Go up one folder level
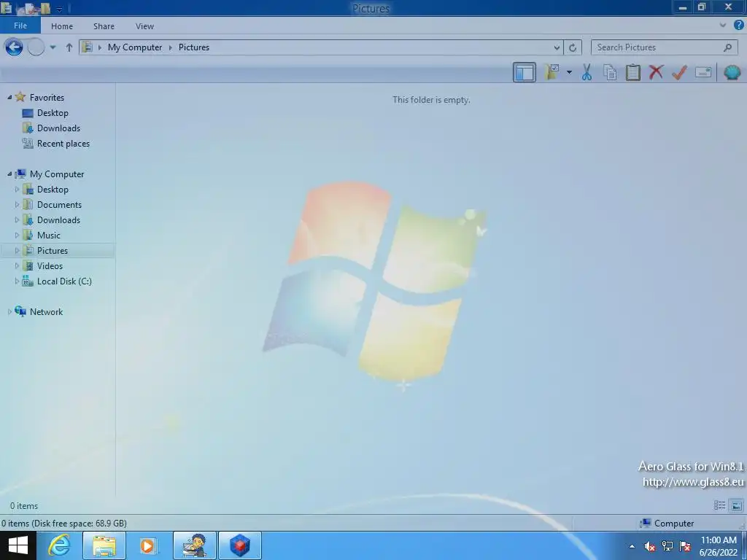The height and width of the screenshot is (560, 747). point(69,47)
